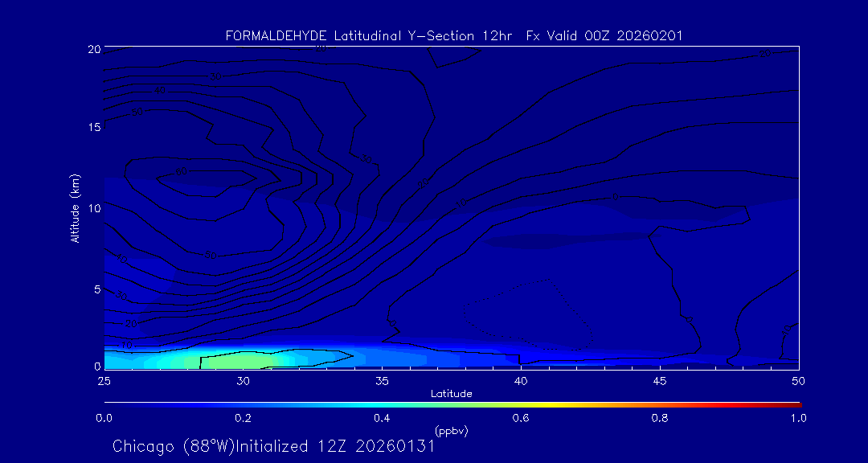Click the 15 km altitude tick label
Viewport: 868px width, 463px height.
(92, 127)
